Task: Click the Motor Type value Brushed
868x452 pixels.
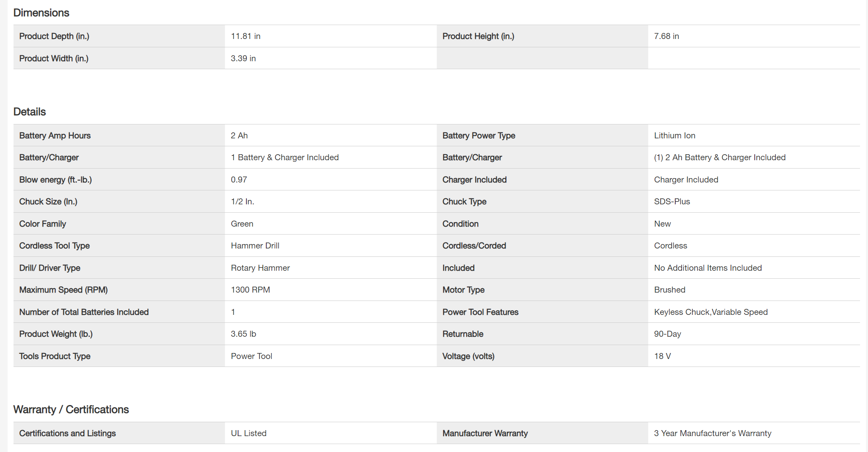Action: tap(670, 290)
